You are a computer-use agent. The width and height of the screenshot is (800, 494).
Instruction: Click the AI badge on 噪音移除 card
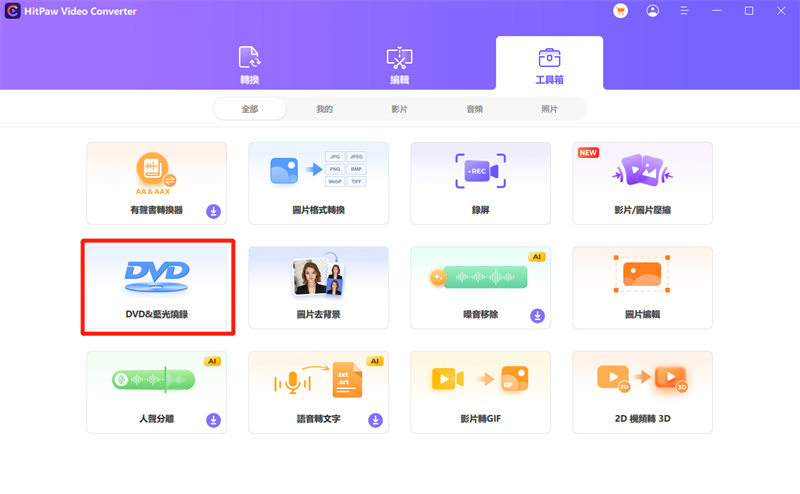pos(537,257)
